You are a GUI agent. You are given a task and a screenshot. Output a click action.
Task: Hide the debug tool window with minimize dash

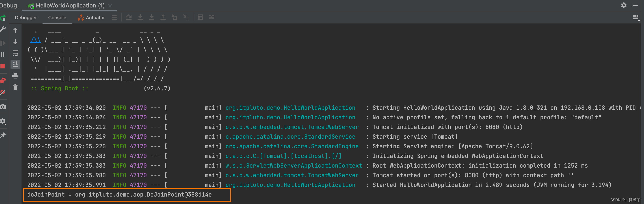[x=635, y=5]
